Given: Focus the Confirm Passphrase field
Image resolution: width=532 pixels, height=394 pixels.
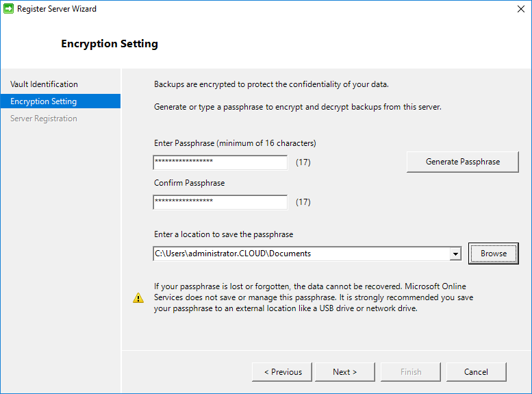Looking at the screenshot, I should pyautogui.click(x=220, y=202).
